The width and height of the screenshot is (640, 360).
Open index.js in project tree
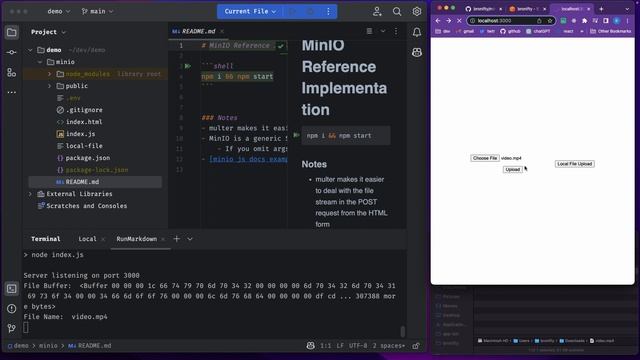(80, 134)
